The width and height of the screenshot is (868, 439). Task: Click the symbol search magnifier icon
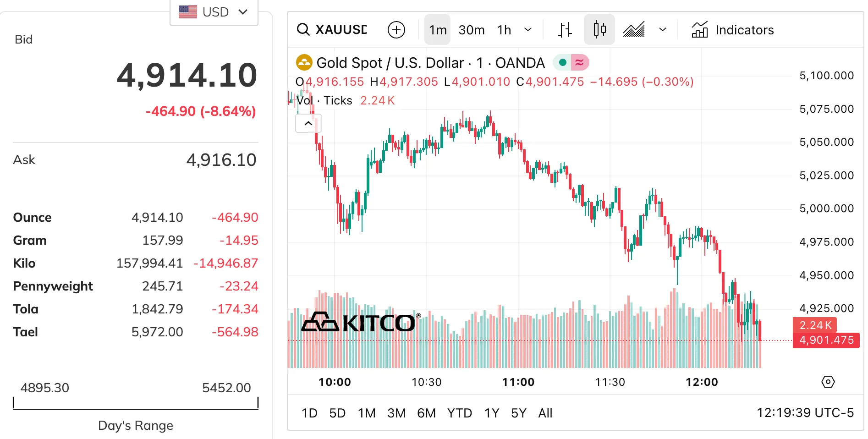tap(303, 30)
